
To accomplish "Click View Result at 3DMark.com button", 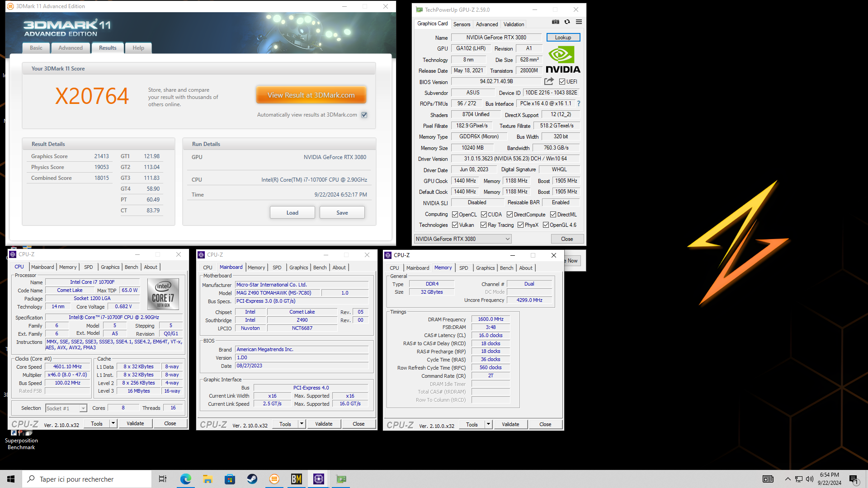I will tap(311, 95).
